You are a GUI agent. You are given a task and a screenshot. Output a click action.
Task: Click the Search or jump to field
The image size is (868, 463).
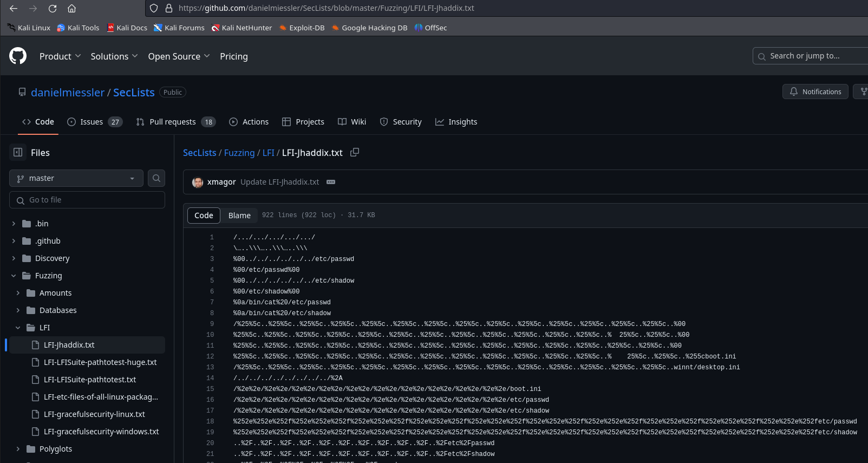pyautogui.click(x=810, y=56)
